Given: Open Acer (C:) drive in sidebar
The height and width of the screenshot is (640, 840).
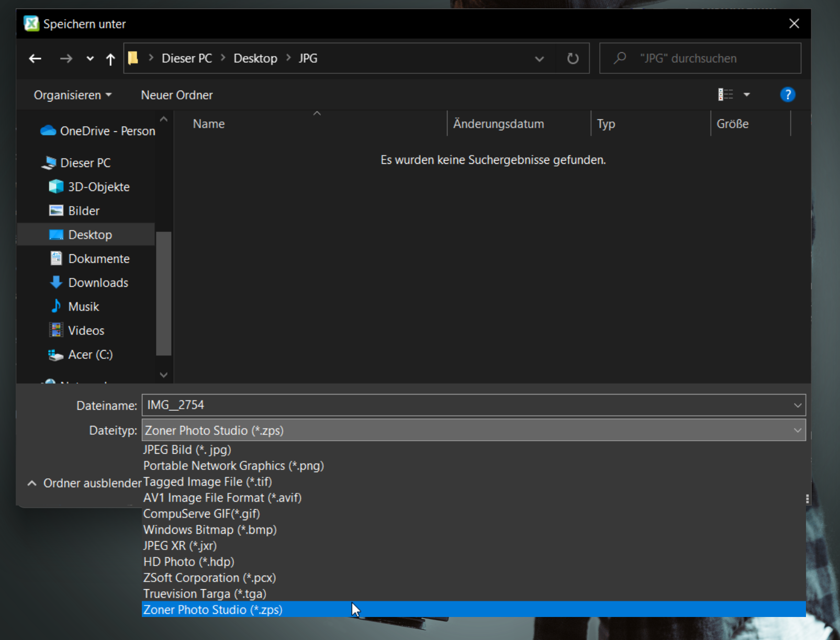Looking at the screenshot, I should click(x=81, y=355).
